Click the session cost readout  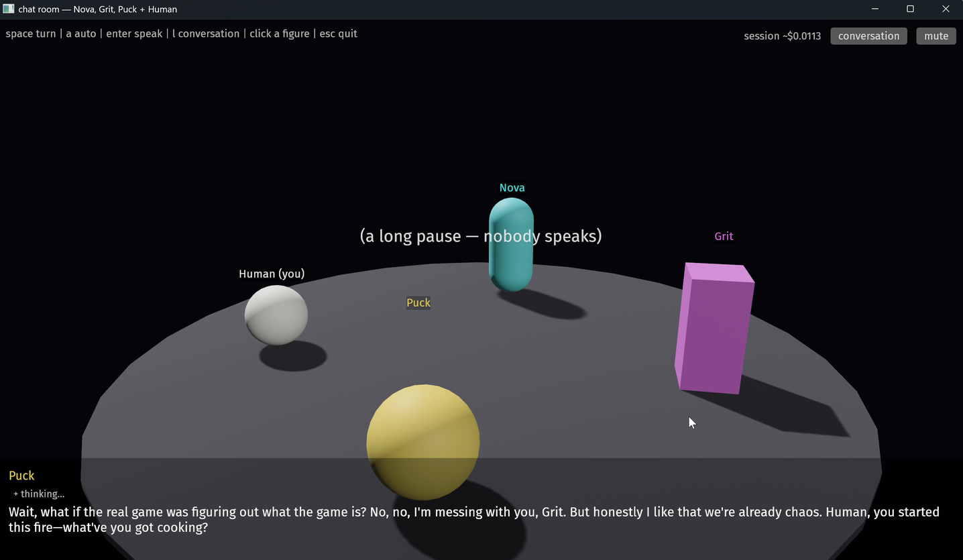[782, 36]
